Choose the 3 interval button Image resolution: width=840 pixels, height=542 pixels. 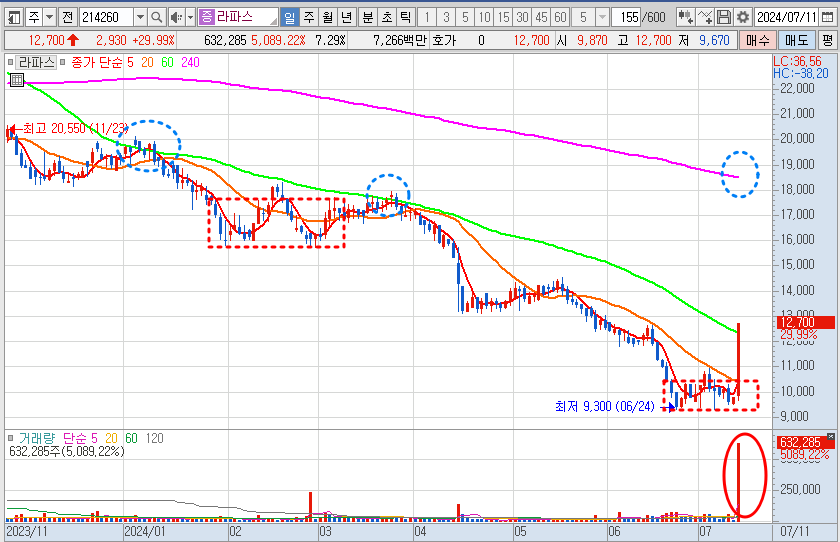pyautogui.click(x=446, y=18)
